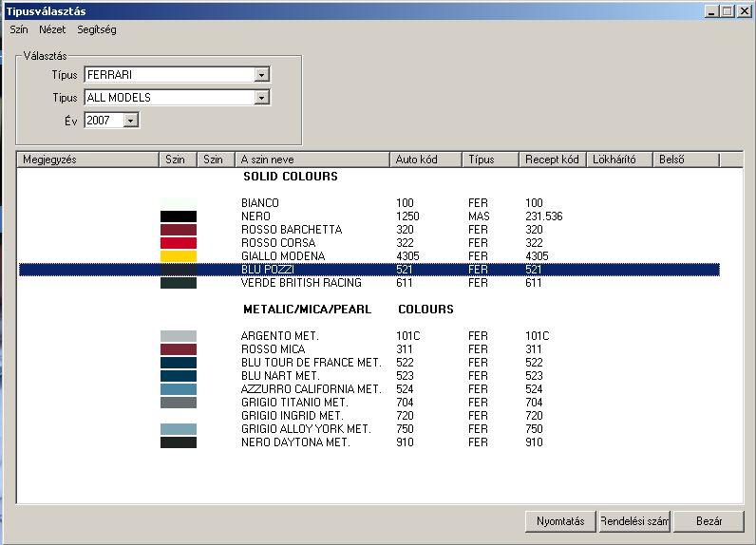The width and height of the screenshot is (756, 545).
Task: Click the Bezár button
Action: 709,521
